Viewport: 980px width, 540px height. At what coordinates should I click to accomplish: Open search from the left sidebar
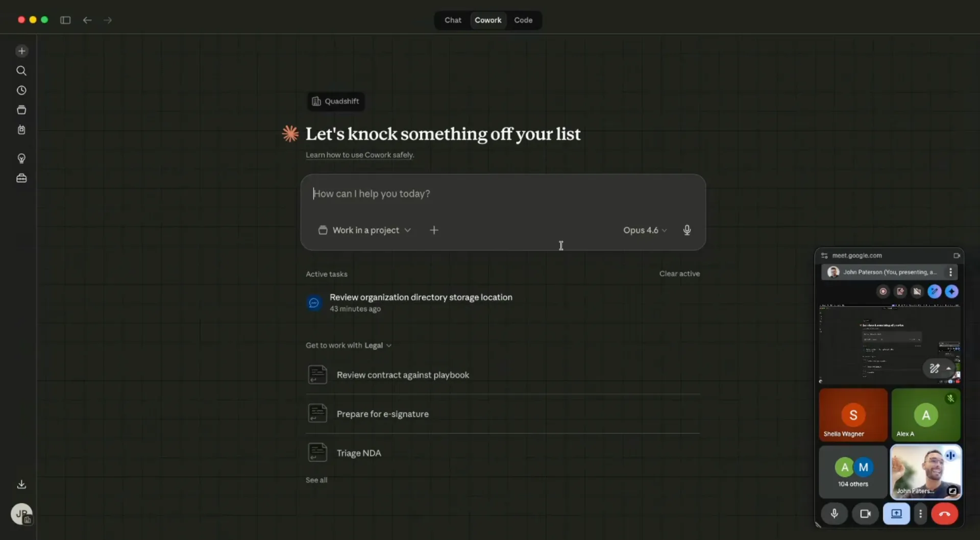click(x=21, y=70)
